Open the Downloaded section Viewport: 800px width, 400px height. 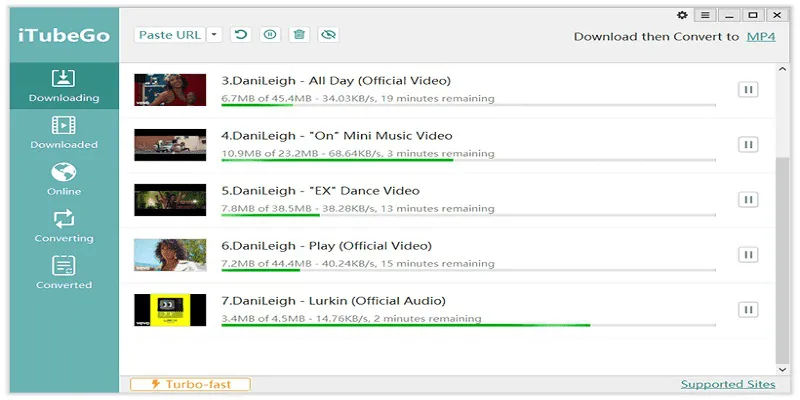point(64,133)
